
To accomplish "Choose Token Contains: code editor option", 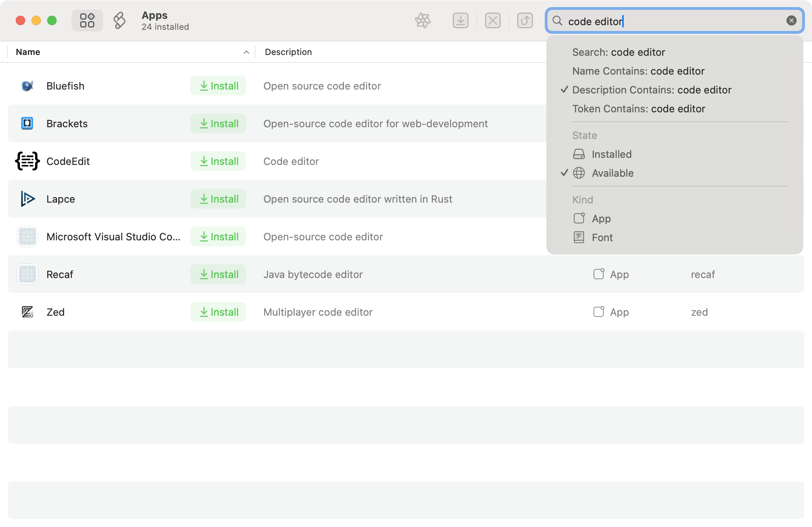I will point(638,109).
